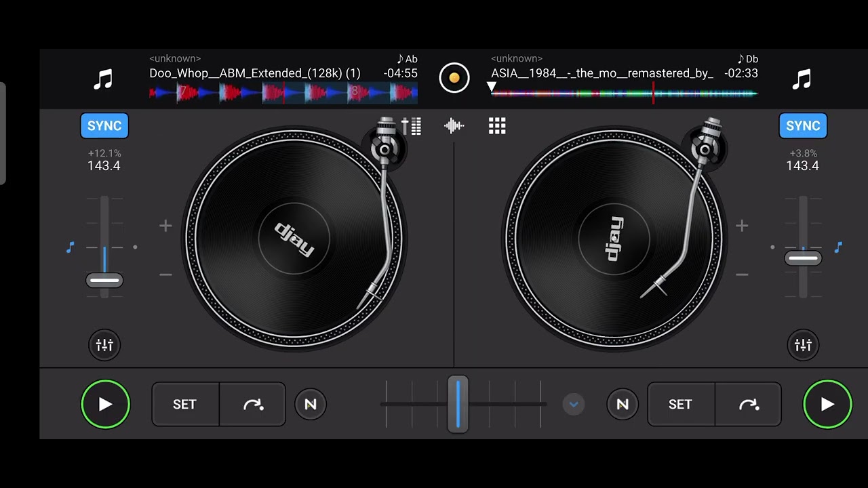Click the right deck key Db
The width and height of the screenshot is (868, 488).
click(747, 59)
